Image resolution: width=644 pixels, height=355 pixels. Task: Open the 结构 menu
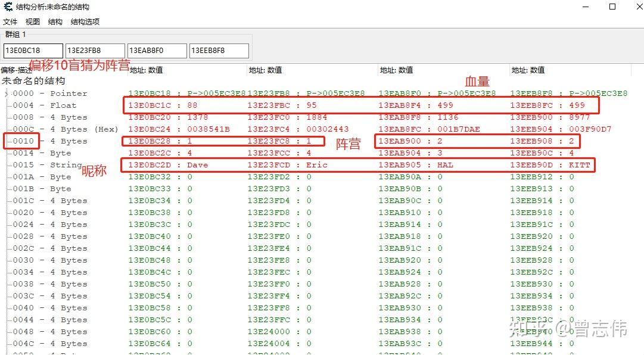coord(54,21)
